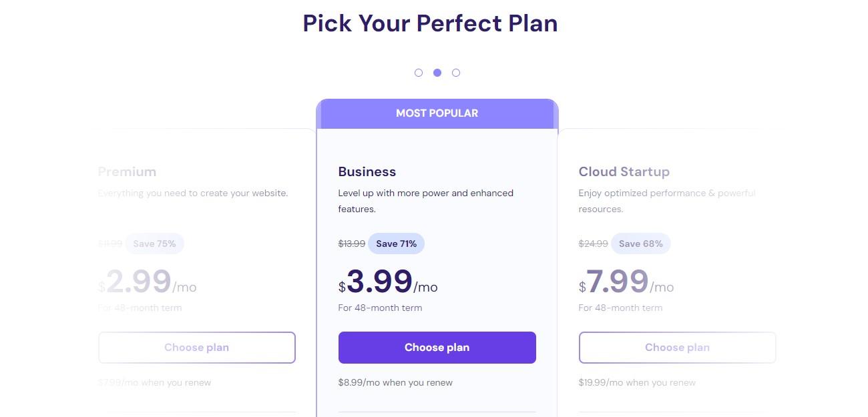
Task: Select the first carousel dot indicator
Action: (419, 73)
